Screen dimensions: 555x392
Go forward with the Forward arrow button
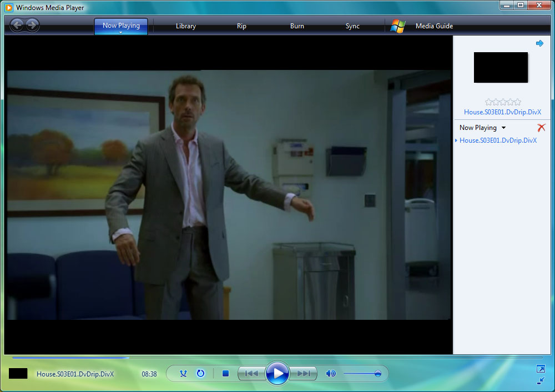[32, 25]
